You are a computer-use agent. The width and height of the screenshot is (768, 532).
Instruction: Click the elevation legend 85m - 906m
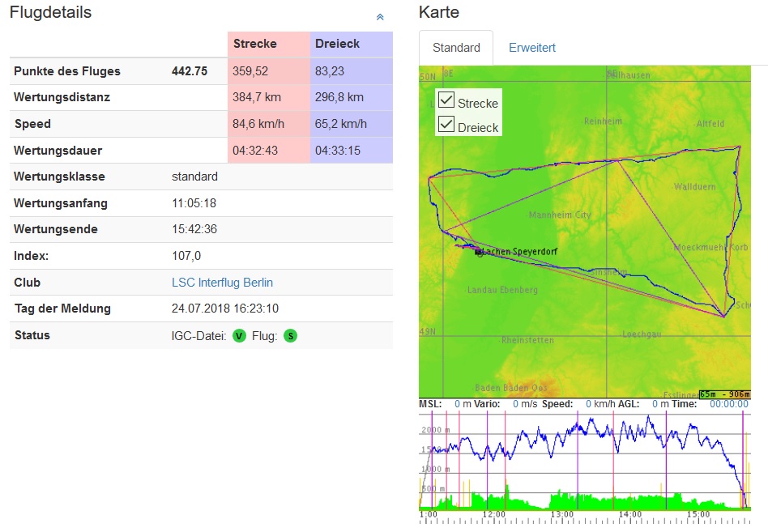(725, 394)
